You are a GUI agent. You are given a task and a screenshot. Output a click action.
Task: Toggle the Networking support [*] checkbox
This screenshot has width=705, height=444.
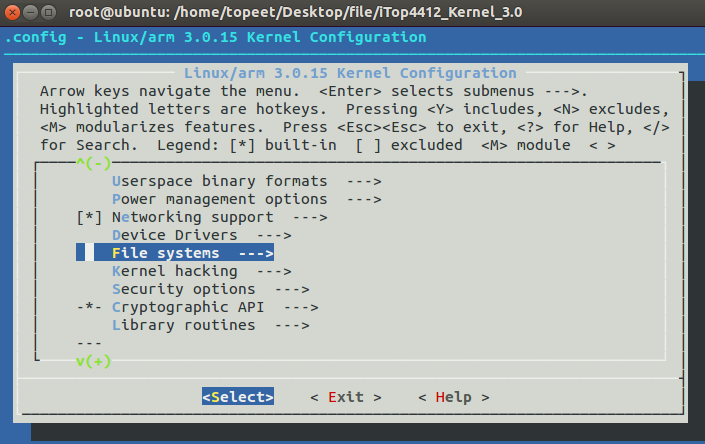coord(89,218)
